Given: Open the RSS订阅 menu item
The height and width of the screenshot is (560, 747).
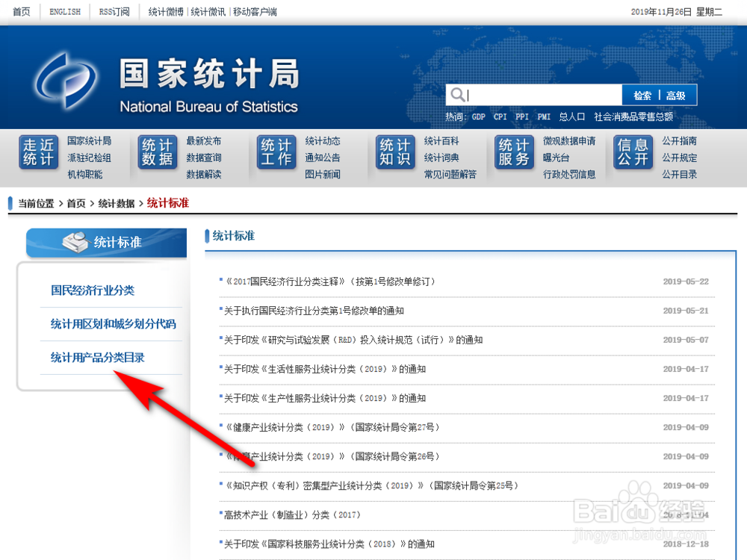Looking at the screenshot, I should point(114,11).
